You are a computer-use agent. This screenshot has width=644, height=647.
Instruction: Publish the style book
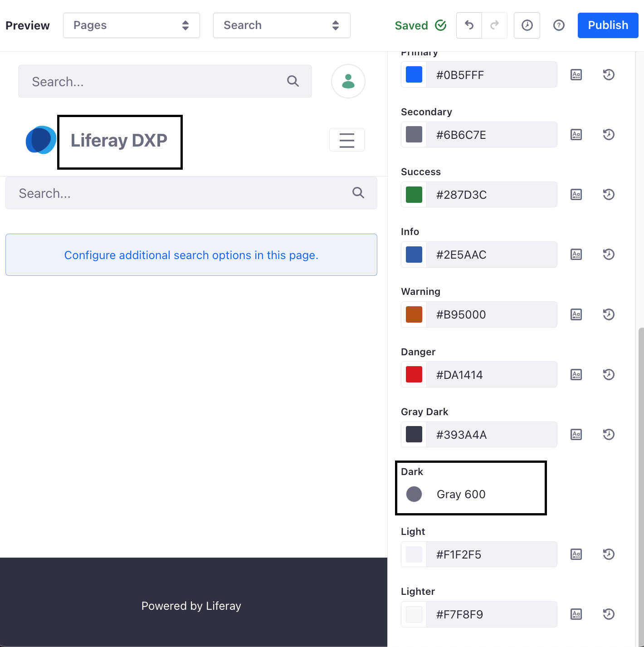[x=608, y=25]
